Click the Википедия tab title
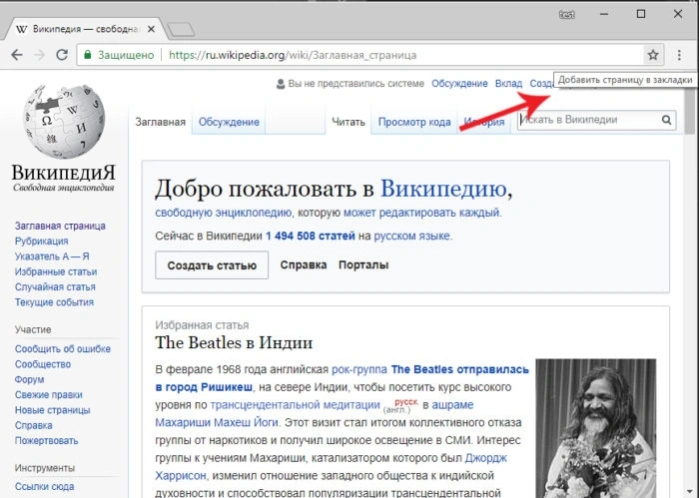 pyautogui.click(x=85, y=29)
